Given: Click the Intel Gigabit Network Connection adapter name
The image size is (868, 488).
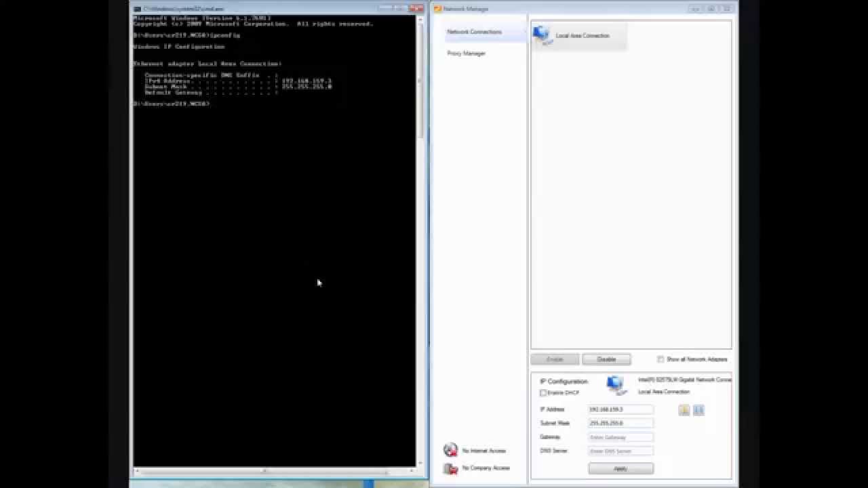Looking at the screenshot, I should 684,380.
